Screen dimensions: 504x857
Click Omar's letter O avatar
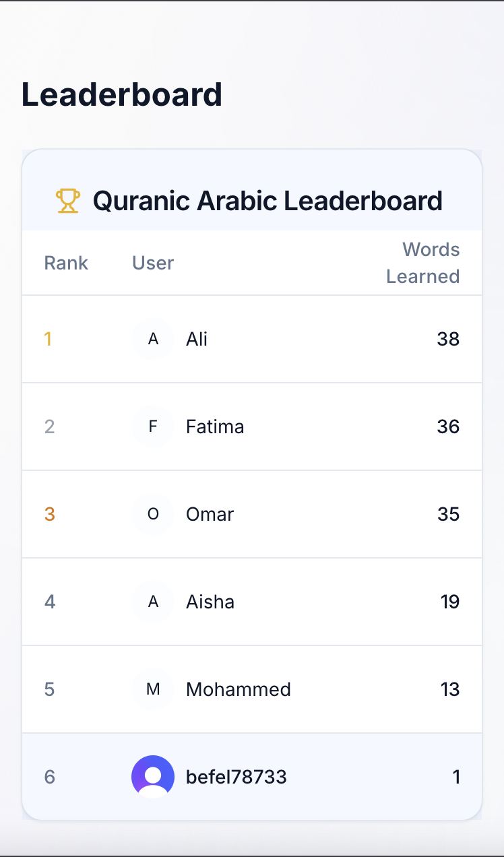point(153,514)
